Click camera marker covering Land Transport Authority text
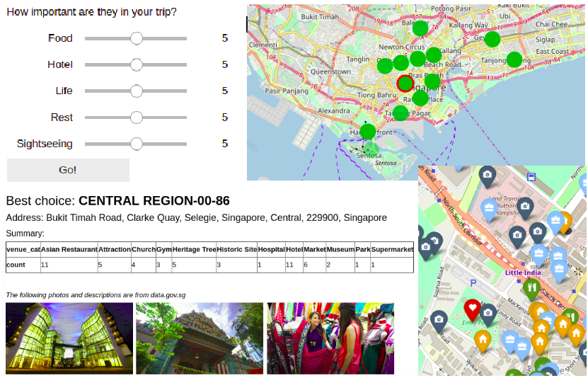Viewport: 588px width, 378px height. click(525, 207)
